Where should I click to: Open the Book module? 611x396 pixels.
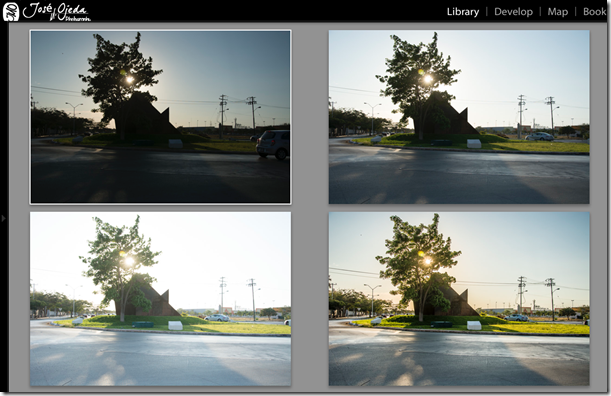tap(595, 12)
